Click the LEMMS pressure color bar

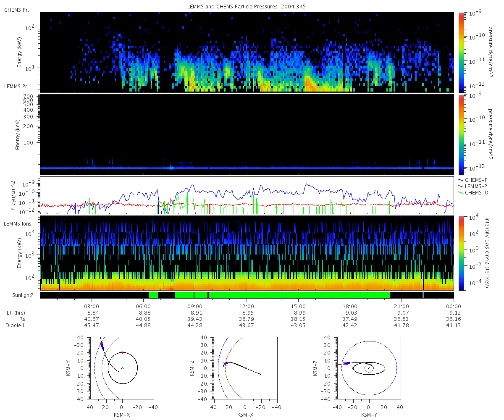[461, 134]
